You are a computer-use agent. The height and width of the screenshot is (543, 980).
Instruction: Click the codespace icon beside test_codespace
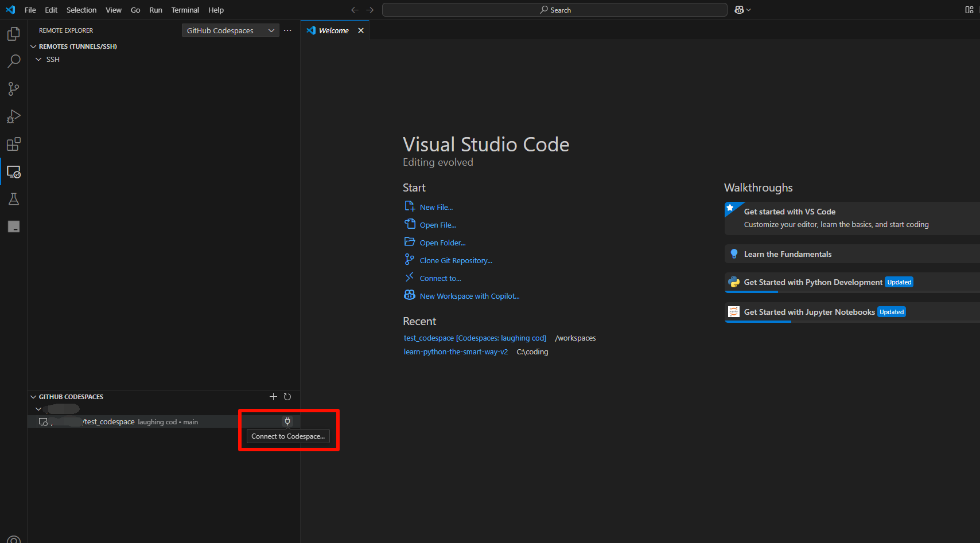43,422
